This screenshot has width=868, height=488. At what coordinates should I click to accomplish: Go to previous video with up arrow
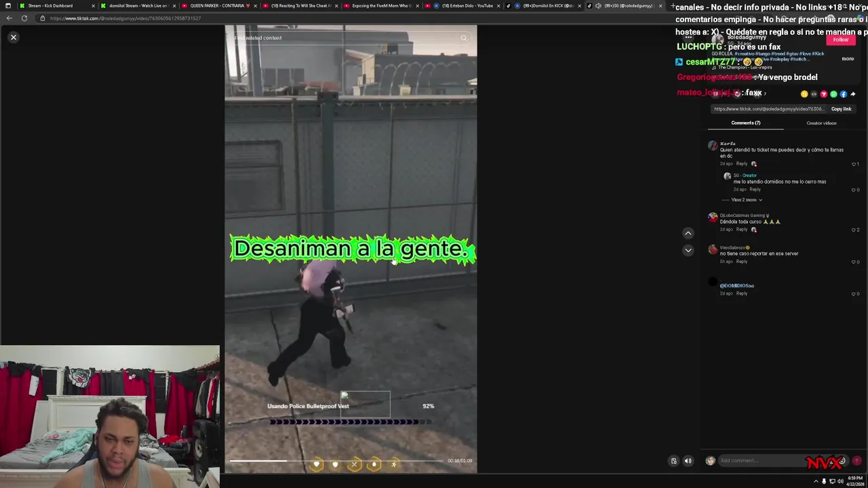tap(688, 233)
